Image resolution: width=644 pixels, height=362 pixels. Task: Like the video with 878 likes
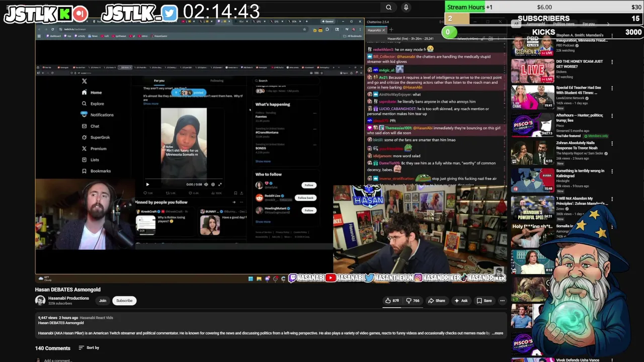pyautogui.click(x=392, y=301)
